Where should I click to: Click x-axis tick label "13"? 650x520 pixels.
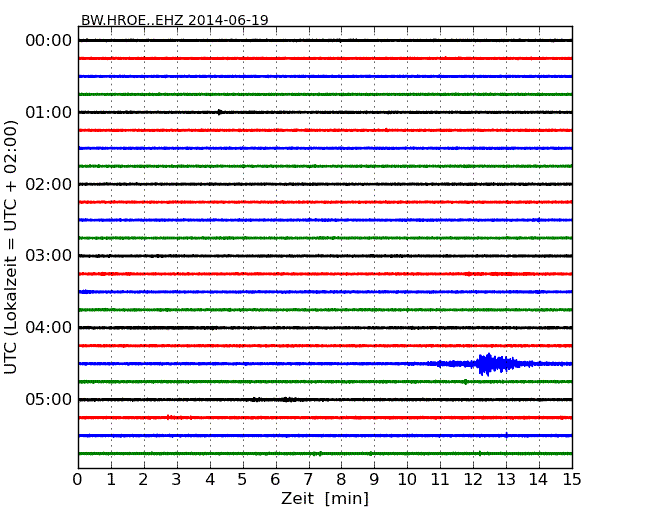(506, 480)
